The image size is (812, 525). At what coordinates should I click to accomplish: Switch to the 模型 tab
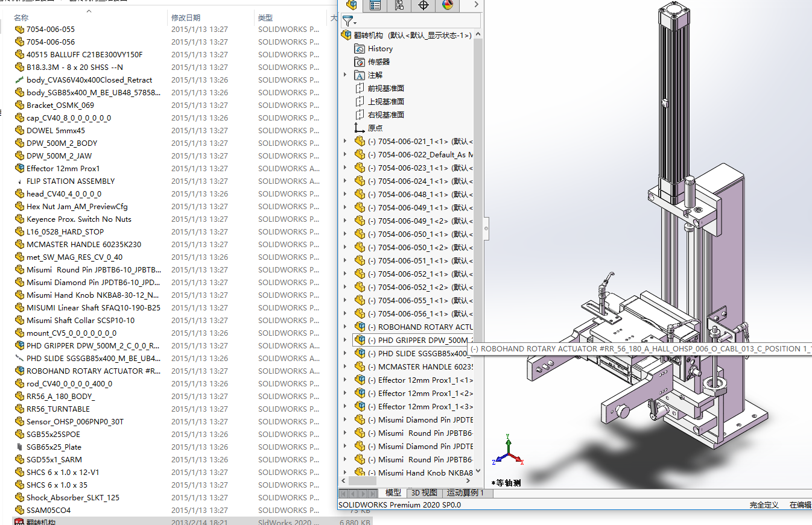393,493
